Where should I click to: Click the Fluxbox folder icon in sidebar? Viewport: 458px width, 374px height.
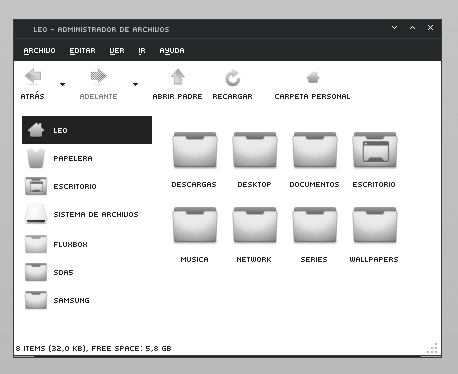click(36, 244)
